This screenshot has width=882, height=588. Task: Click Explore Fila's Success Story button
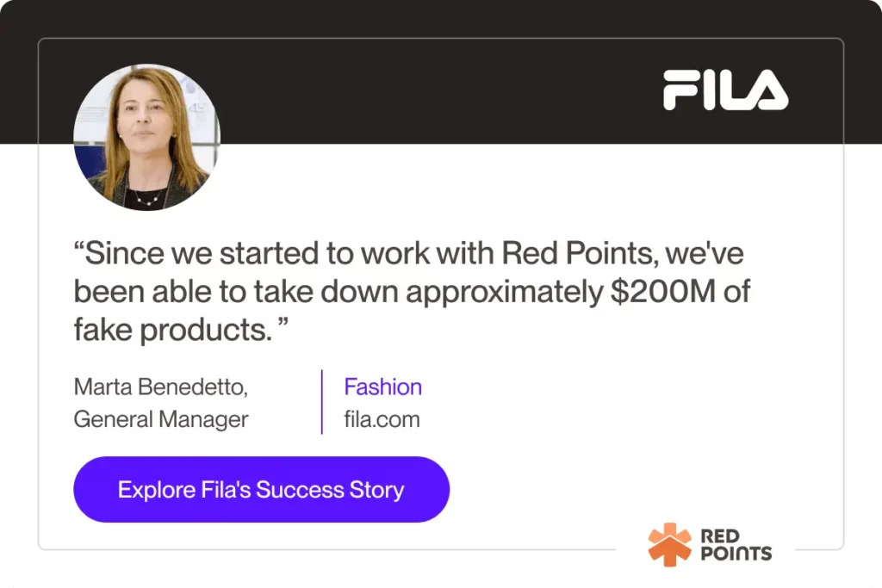(x=262, y=490)
